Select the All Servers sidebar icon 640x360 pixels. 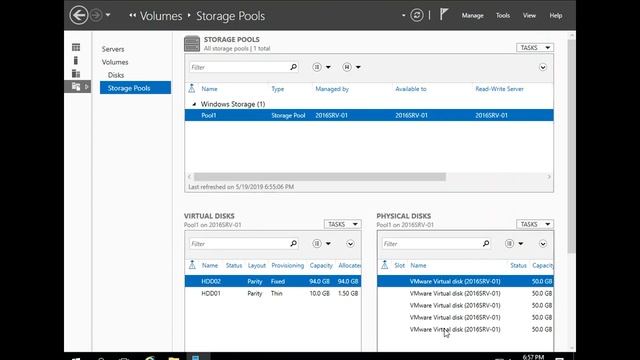tap(76, 73)
